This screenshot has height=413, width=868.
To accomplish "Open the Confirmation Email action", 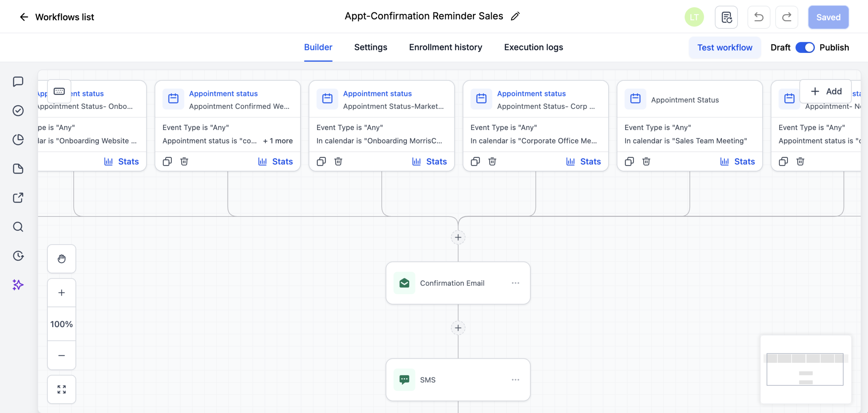I will click(458, 283).
